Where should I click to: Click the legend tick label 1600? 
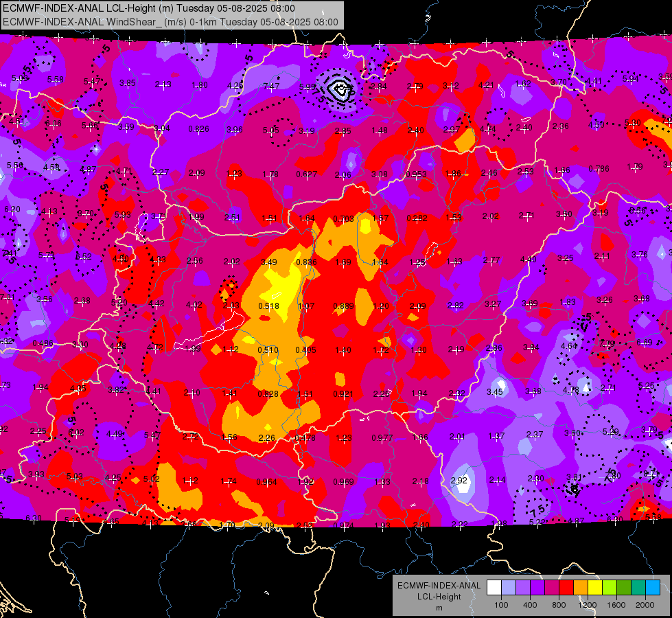(616, 605)
